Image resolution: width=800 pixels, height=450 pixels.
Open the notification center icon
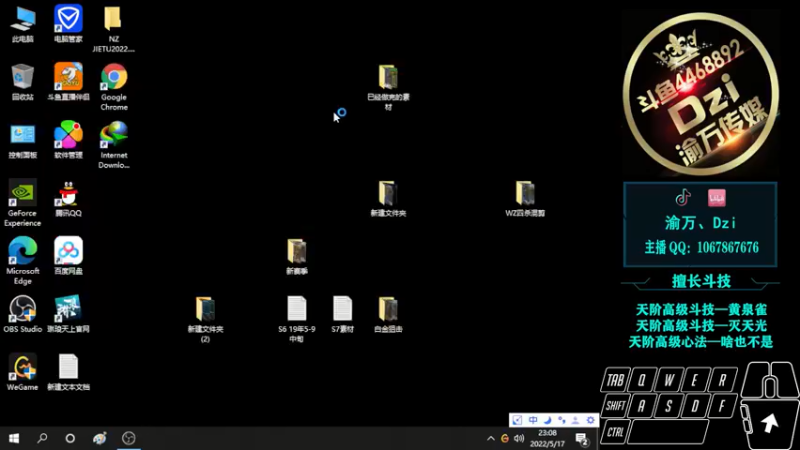tap(582, 439)
